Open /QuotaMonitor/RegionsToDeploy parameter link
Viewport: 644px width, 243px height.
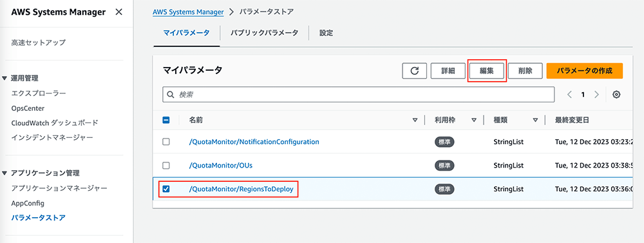tap(241, 189)
